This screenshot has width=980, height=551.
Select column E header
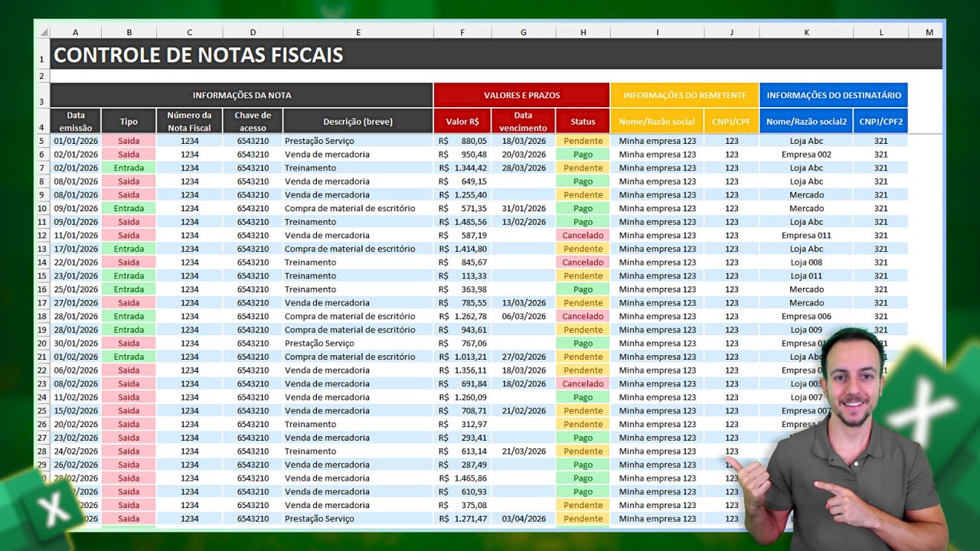point(358,32)
